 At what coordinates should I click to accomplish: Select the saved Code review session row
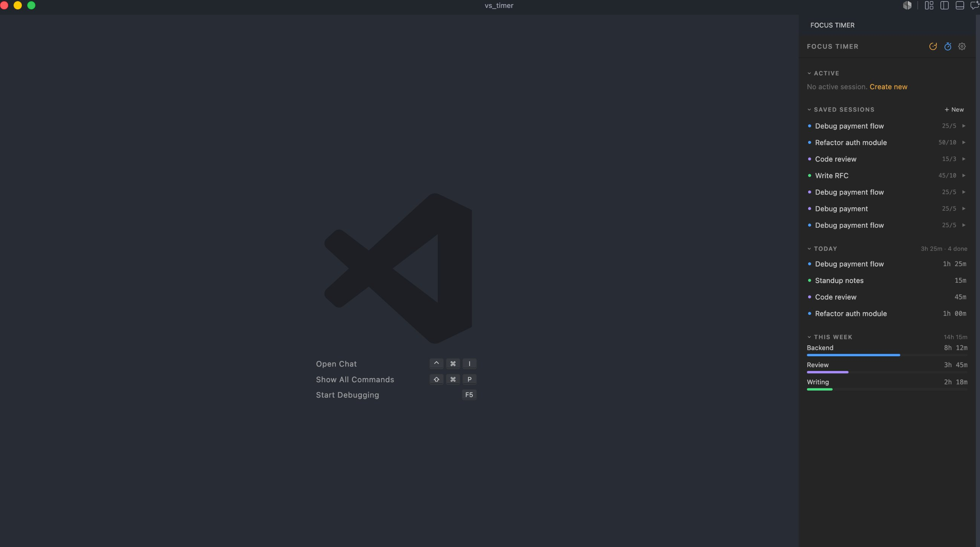pyautogui.click(x=887, y=159)
